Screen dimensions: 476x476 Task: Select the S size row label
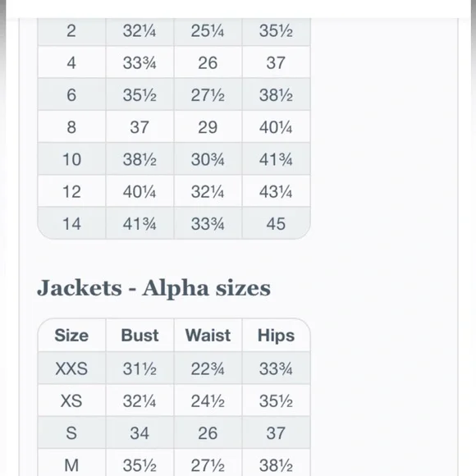pos(71,433)
